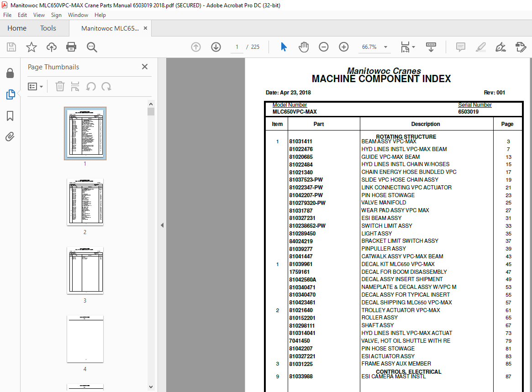Screen dimensions: 532x392
Task: Close the Manitowoc document tab
Action: pyautogui.click(x=146, y=28)
